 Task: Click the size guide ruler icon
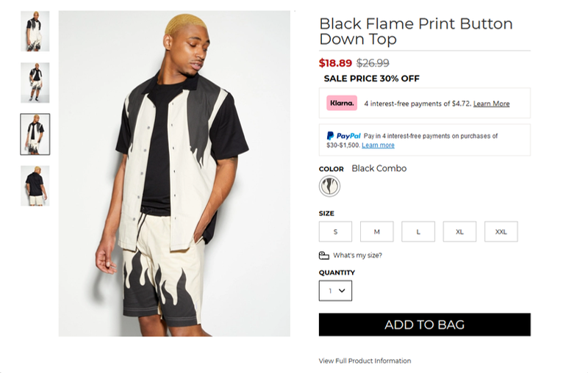[x=324, y=256]
